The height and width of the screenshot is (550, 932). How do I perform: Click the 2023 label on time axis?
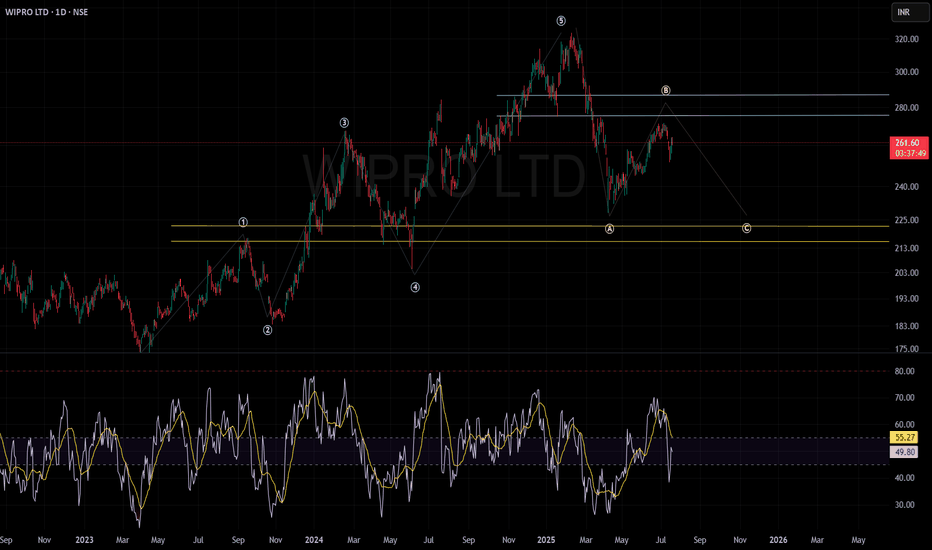tap(84, 540)
